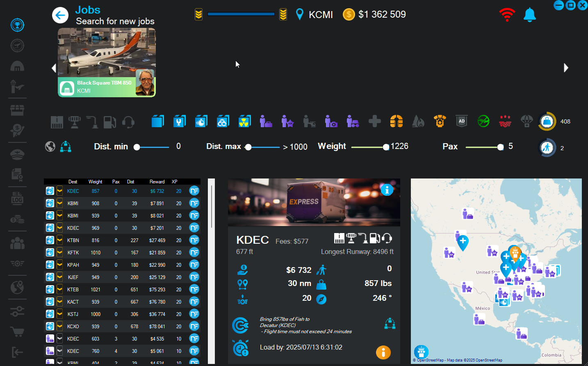Open the pilot cap sidebar icon

(x=17, y=154)
